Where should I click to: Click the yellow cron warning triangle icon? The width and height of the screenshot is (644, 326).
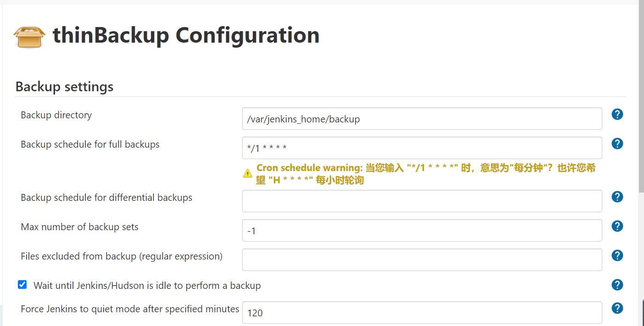click(x=248, y=173)
